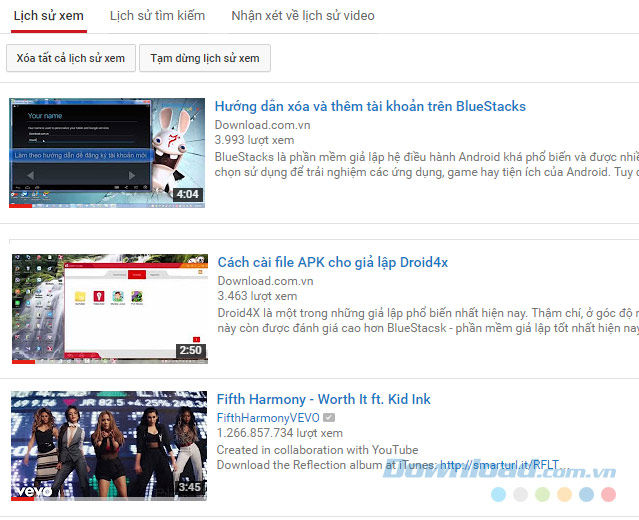Click vevo logo on Fifth Harmony thumbnail
The image size is (639, 520).
pyautogui.click(x=34, y=491)
